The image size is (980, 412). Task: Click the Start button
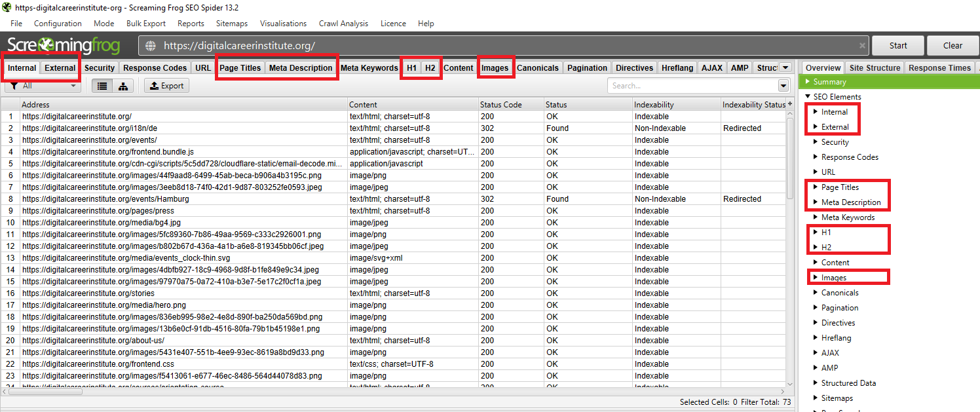(898, 46)
